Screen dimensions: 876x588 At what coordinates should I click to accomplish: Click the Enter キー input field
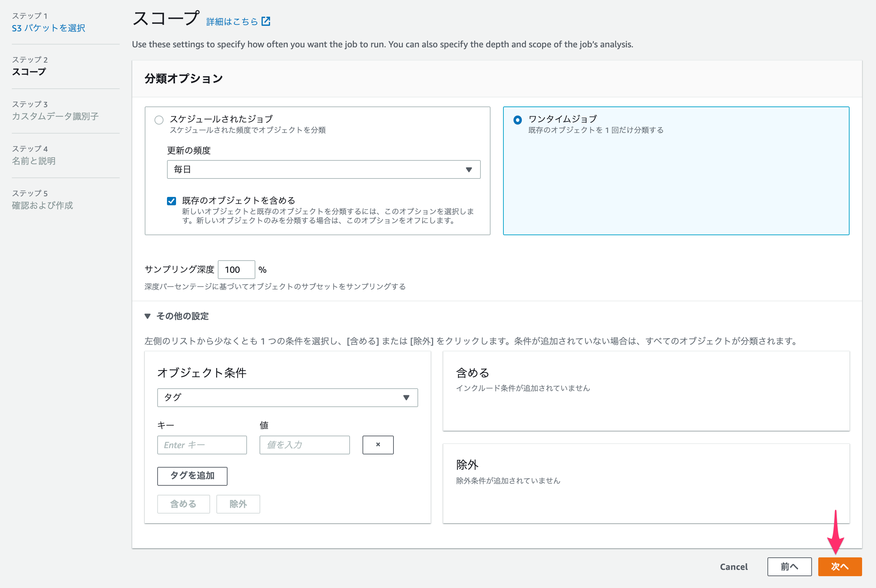[202, 445]
